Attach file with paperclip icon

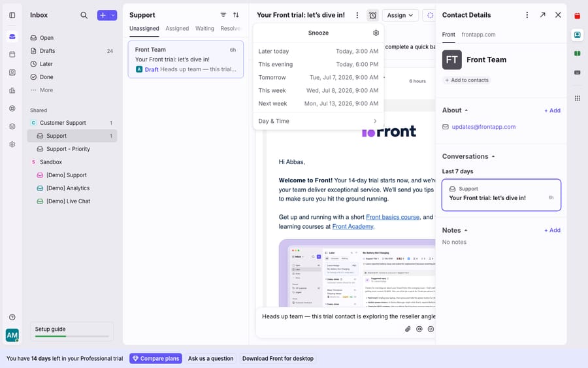408,329
